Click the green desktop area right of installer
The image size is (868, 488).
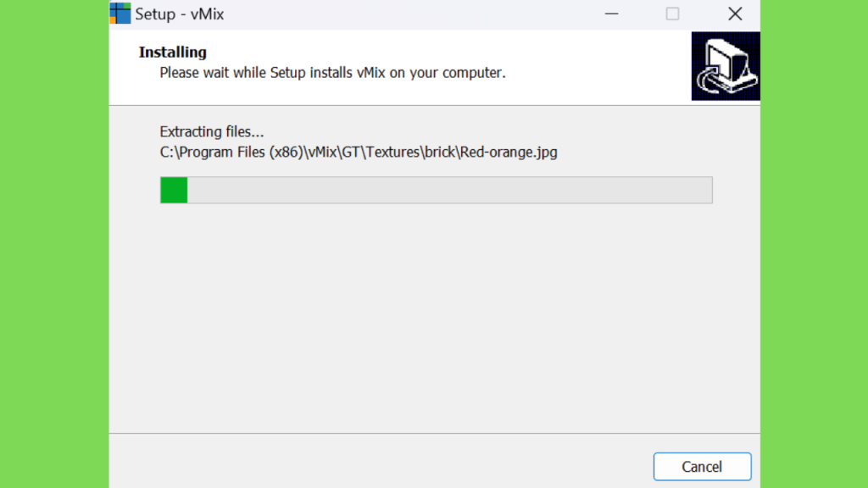coord(814,244)
